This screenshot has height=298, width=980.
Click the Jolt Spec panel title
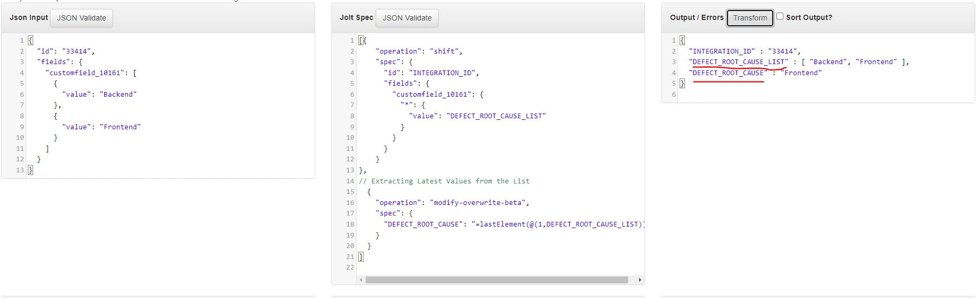click(357, 17)
